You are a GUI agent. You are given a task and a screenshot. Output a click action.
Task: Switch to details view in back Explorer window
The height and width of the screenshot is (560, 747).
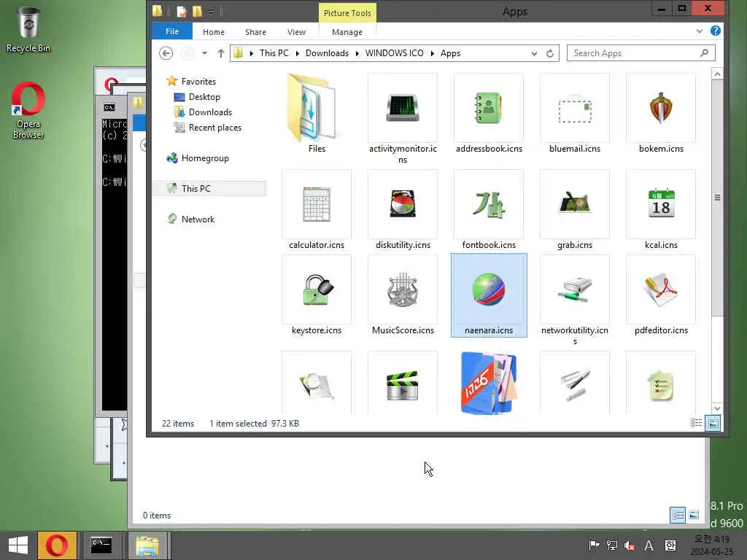[678, 515]
